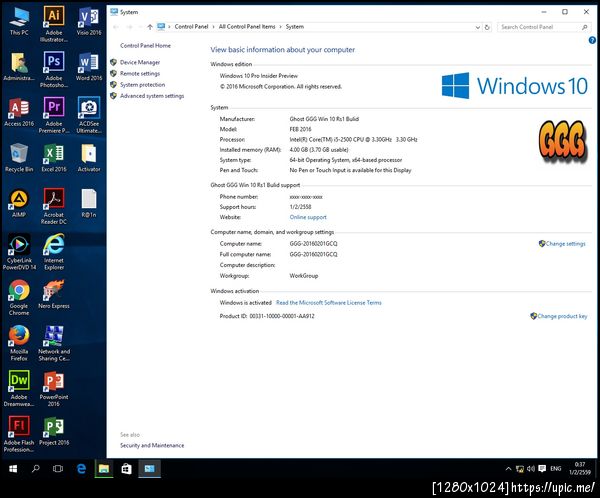Launch Mozilla Firefox desktop shortcut
The image size is (600, 498).
[19, 343]
